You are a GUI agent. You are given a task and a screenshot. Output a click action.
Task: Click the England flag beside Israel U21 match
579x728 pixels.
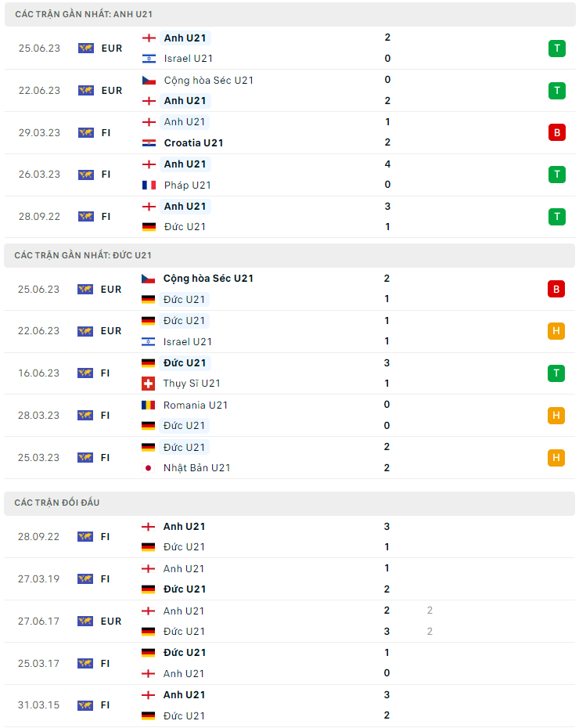point(149,38)
